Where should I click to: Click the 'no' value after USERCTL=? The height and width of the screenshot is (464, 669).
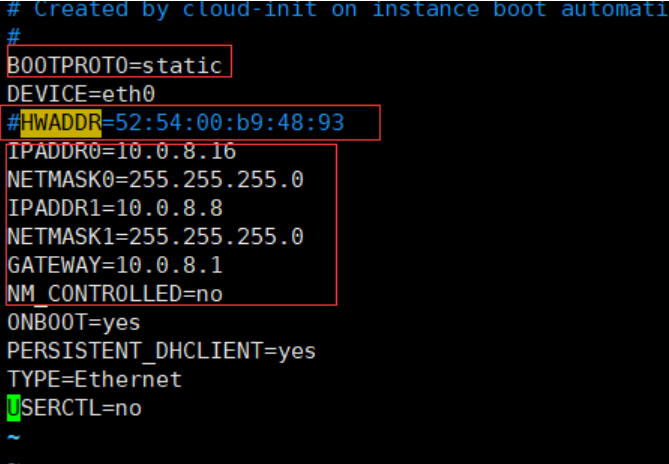[x=128, y=409]
